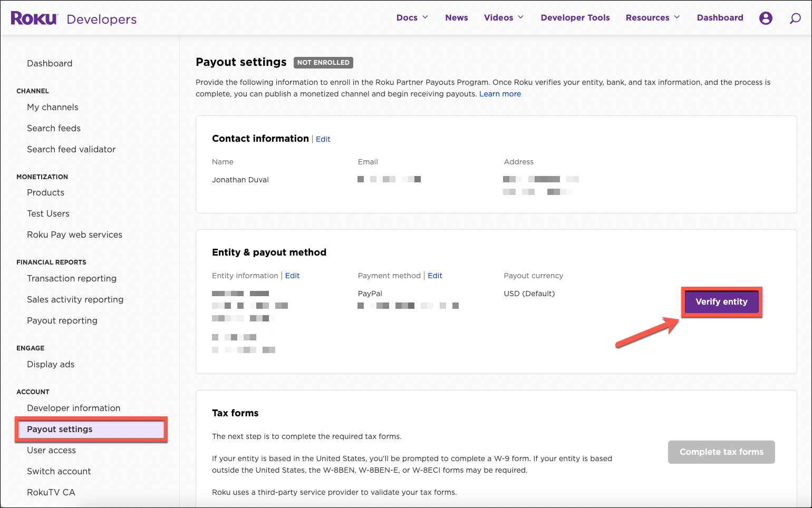812x508 pixels.
Task: Expand the Videos dropdown menu
Action: tap(504, 17)
